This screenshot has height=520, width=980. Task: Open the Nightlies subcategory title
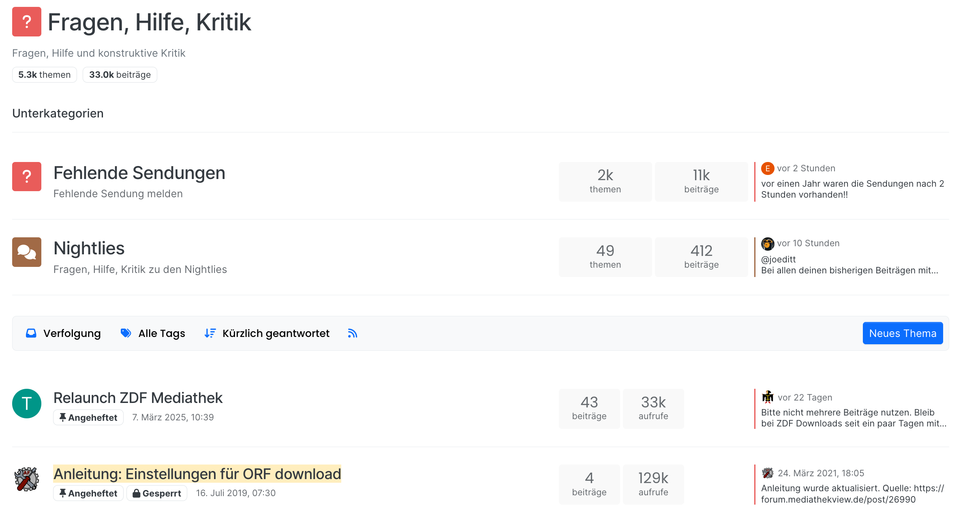click(89, 248)
